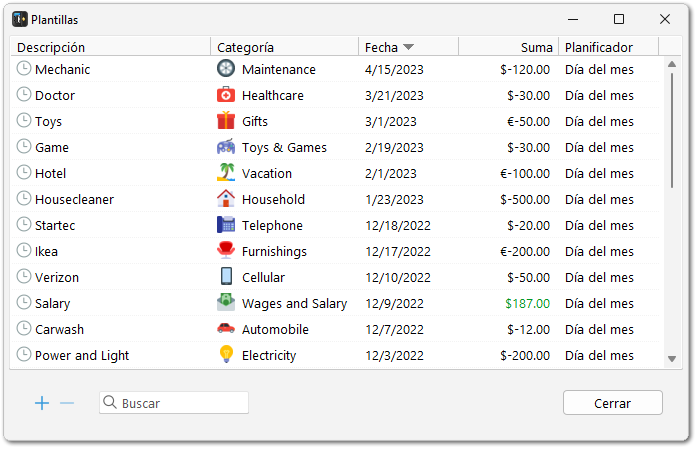This screenshot has height=449, width=697.
Task: Click the Plantillas app icon in title bar
Action: point(20,19)
